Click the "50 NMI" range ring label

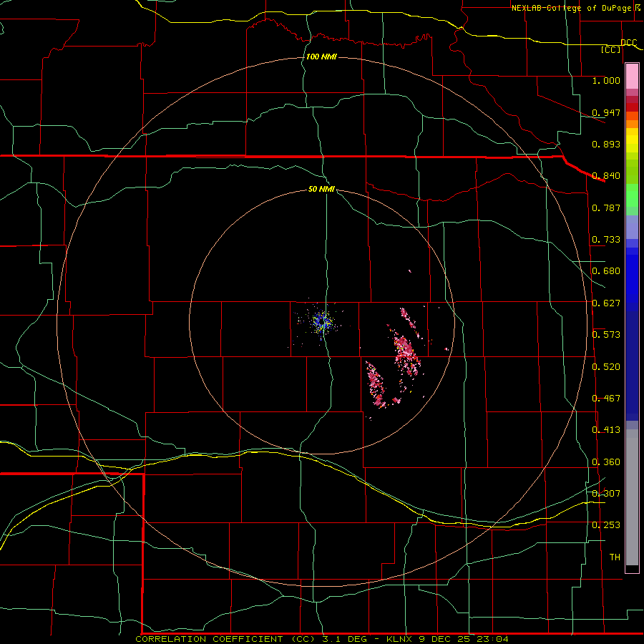tap(321, 189)
